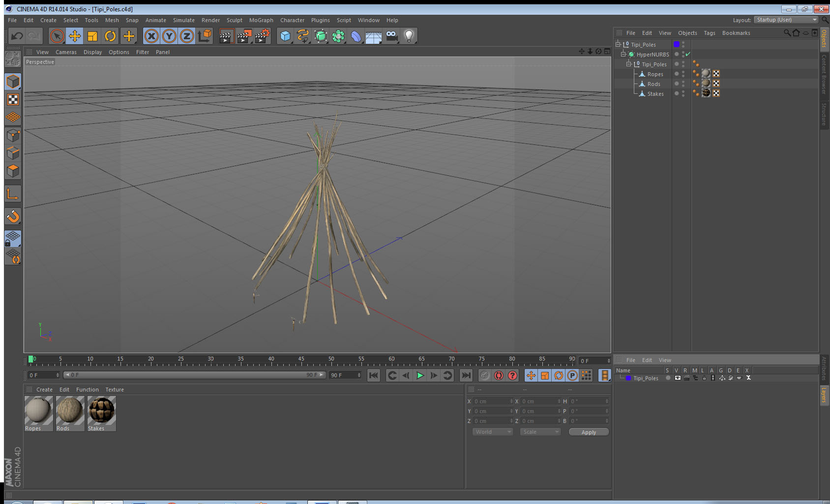Click frame 45 on timeline ruler
Screen dimensions: 830x504
(301, 360)
